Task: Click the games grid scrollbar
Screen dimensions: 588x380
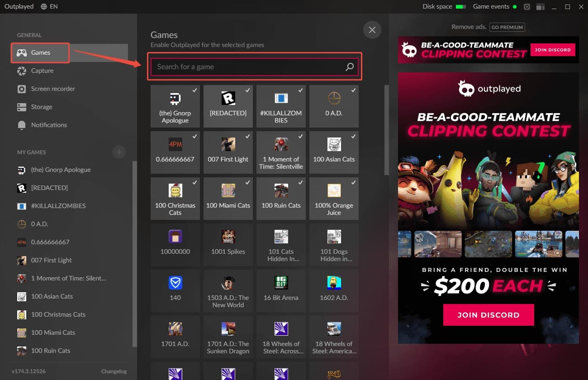Action: (x=386, y=130)
